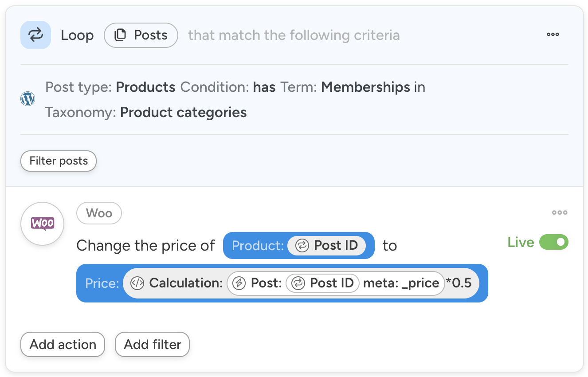
Task: Click the Posts copy icon in pill
Action: (120, 35)
